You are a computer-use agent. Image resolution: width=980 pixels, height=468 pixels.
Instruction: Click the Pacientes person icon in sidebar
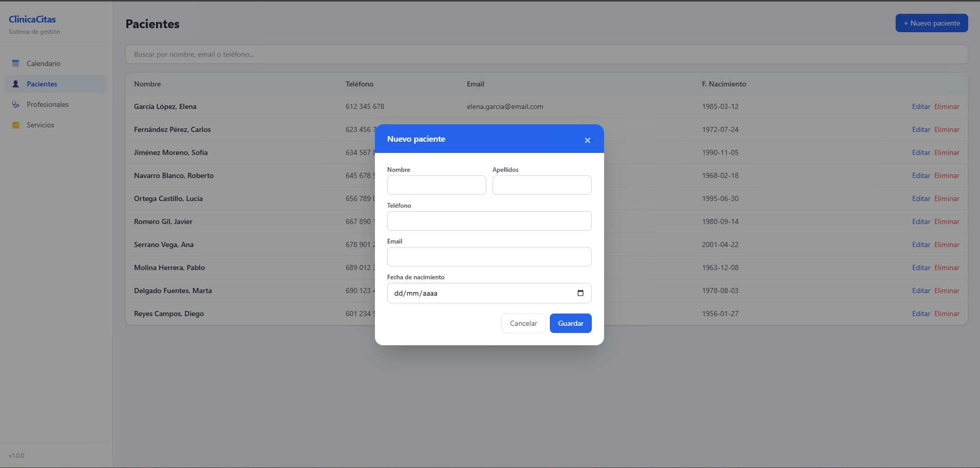pyautogui.click(x=16, y=84)
